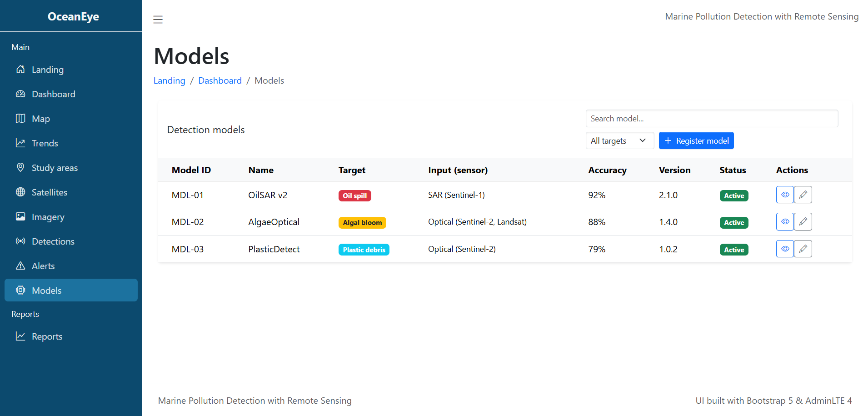The height and width of the screenshot is (416, 868).
Task: Click the edit pencil icon for MDL-01
Action: tap(803, 195)
